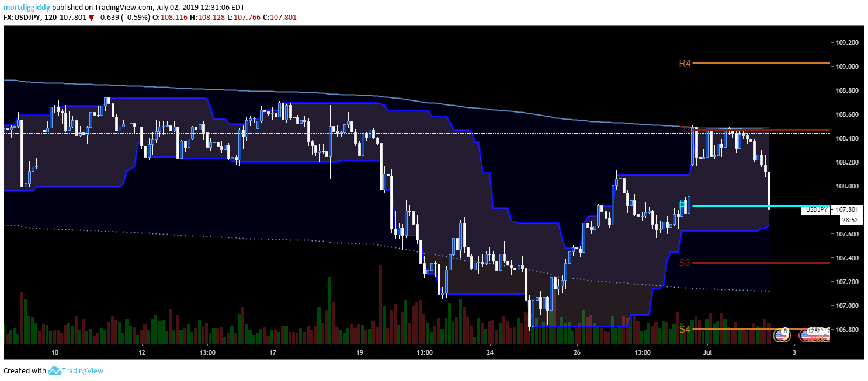Click the 108.600 price axis label
Screen dimensions: 868x381
[x=846, y=114]
